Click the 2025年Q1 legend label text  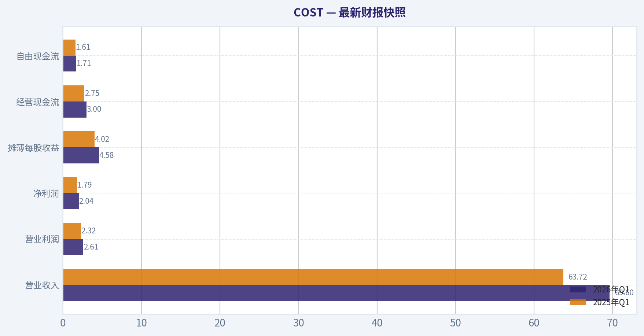coord(611,302)
